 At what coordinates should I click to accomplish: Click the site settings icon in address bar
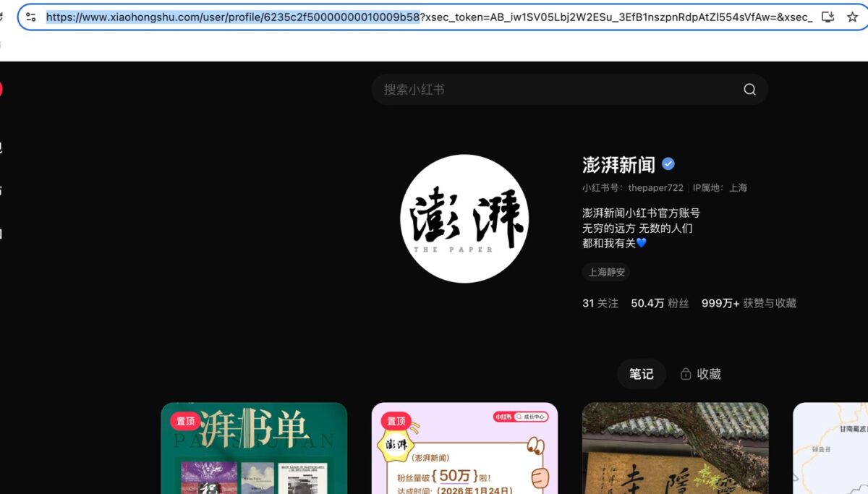click(31, 17)
